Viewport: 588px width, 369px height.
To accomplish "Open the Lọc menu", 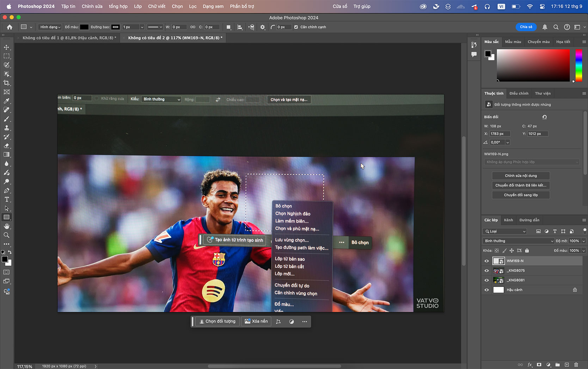I will [x=193, y=6].
